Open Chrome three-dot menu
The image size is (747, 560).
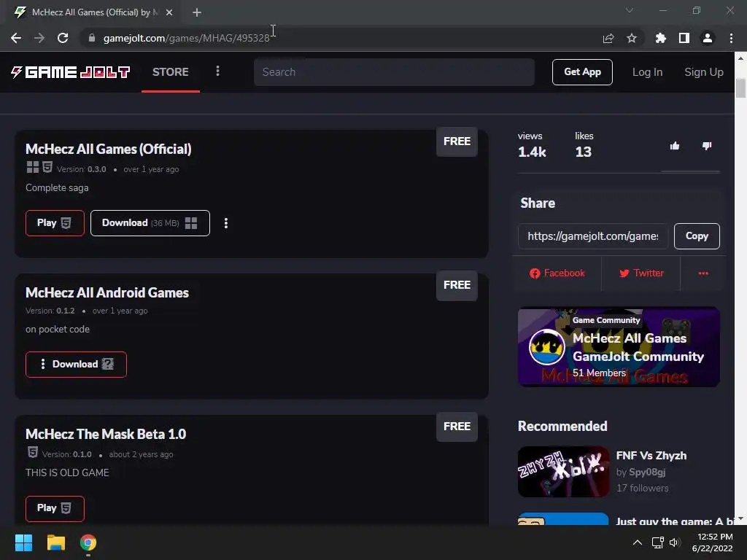coord(731,38)
